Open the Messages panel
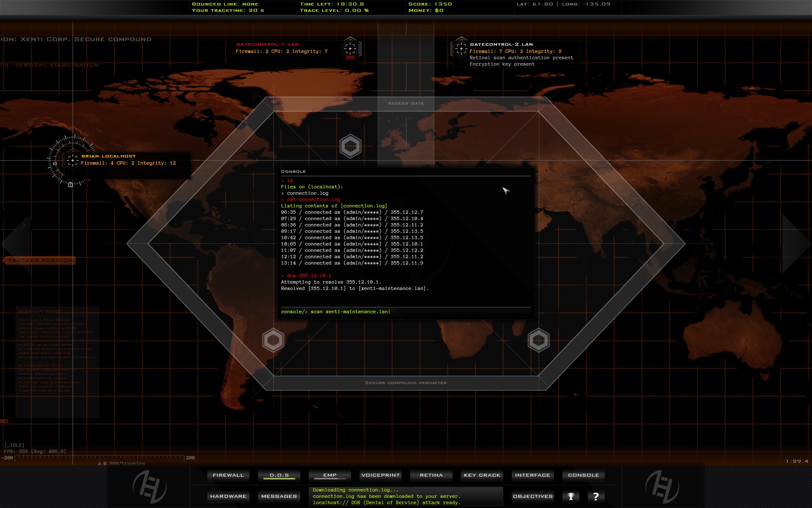This screenshot has height=508, width=812. [279, 496]
